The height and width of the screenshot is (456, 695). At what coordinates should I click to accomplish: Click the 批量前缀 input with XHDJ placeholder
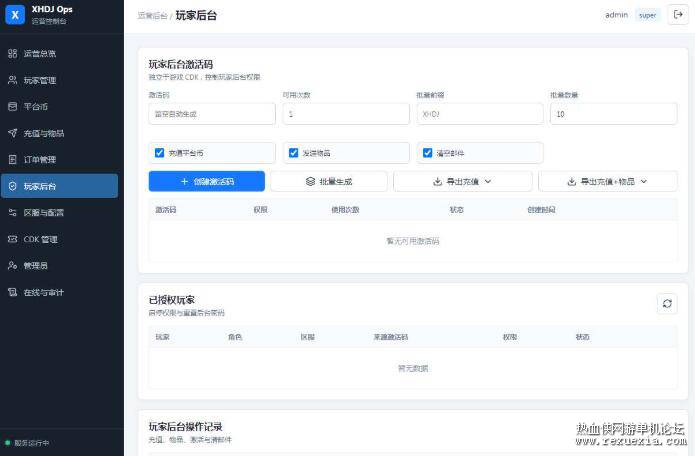click(480, 114)
